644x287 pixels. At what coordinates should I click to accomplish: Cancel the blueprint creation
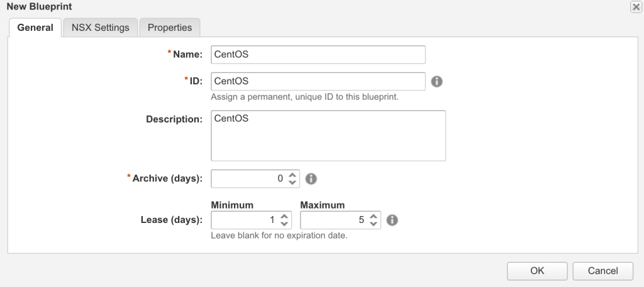click(602, 271)
